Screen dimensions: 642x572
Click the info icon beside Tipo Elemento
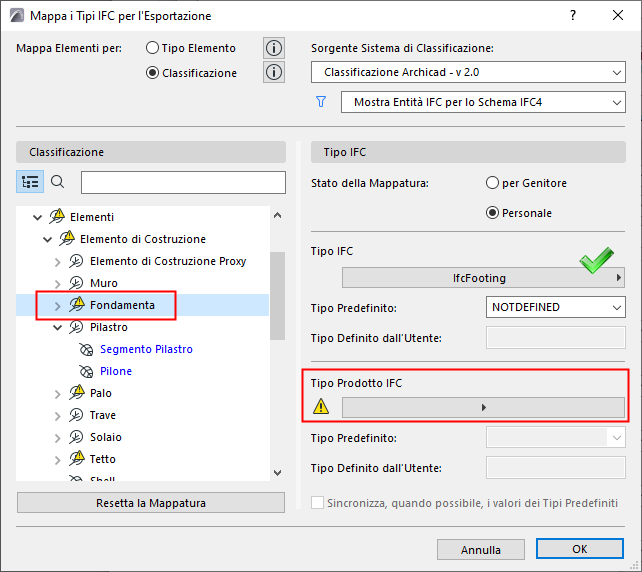coord(274,48)
